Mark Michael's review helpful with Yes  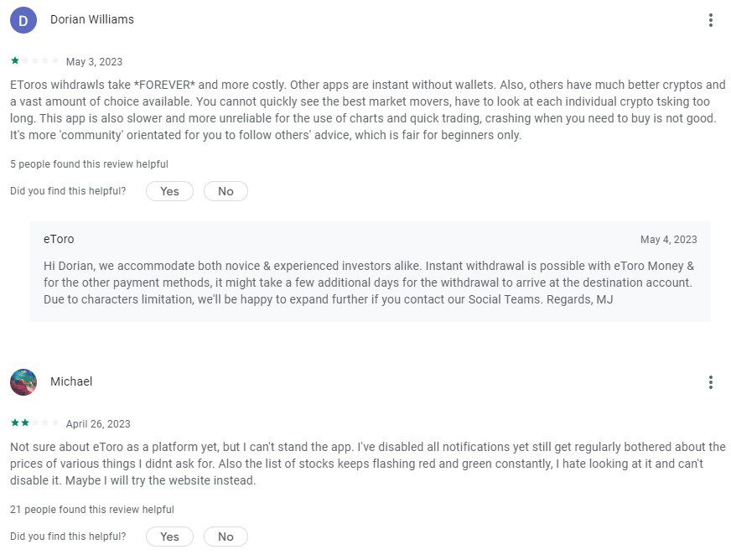pyautogui.click(x=169, y=537)
